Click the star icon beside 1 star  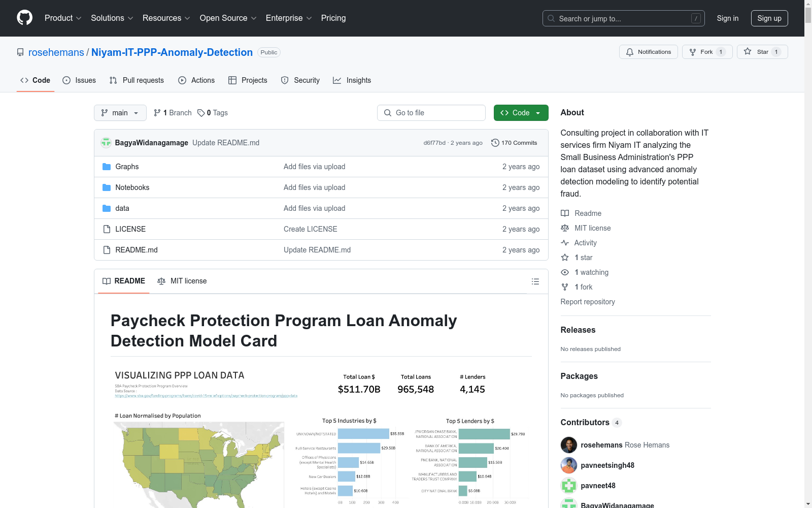coord(565,258)
